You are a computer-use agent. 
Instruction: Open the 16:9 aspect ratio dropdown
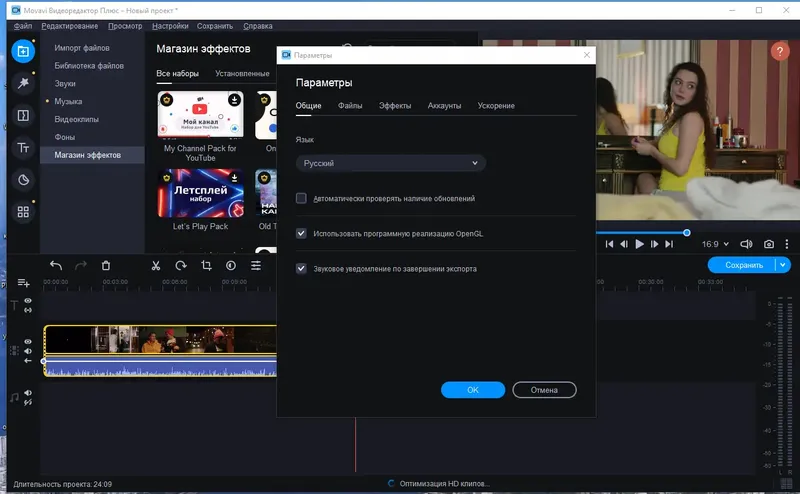point(715,244)
